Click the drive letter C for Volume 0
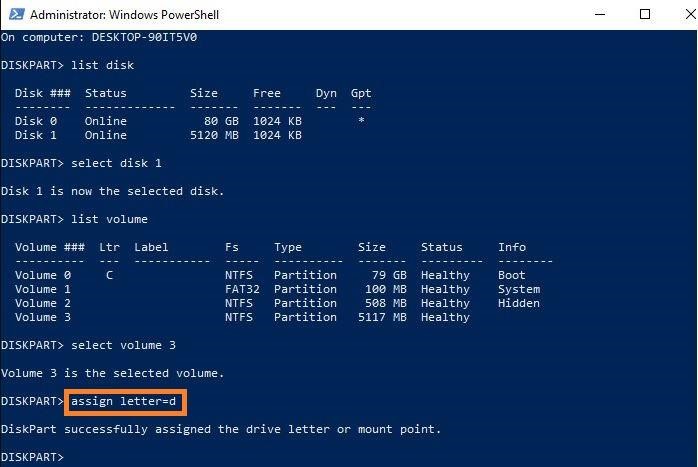 pyautogui.click(x=108, y=275)
